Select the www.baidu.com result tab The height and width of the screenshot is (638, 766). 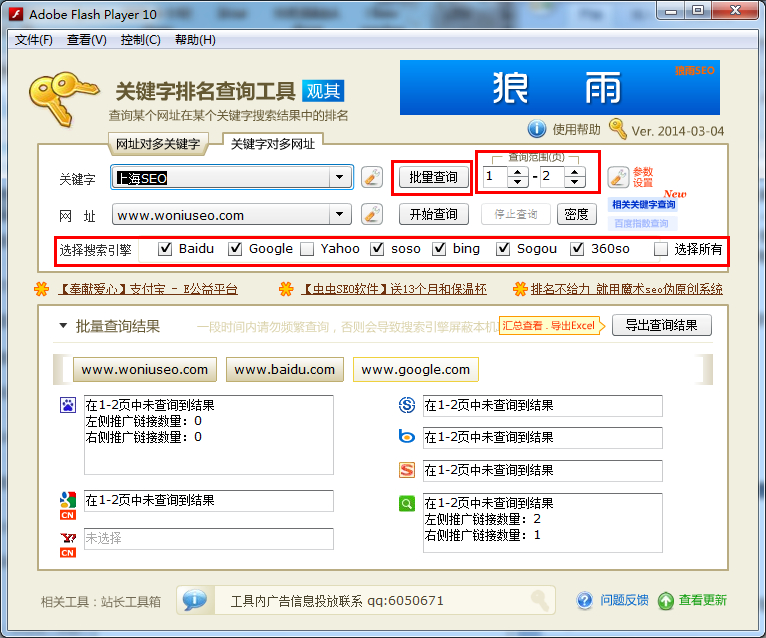click(285, 369)
